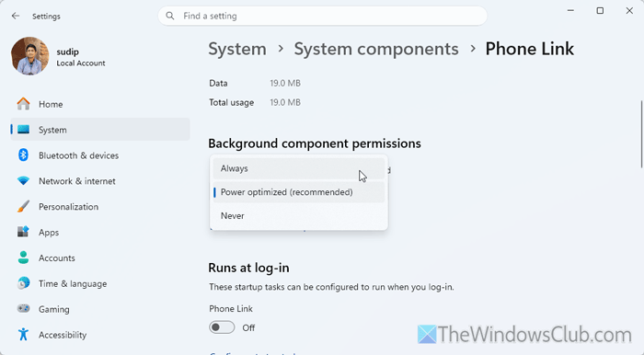This screenshot has height=355, width=644.
Task: Click the vertical scrollbar thumb
Action: click(x=641, y=133)
